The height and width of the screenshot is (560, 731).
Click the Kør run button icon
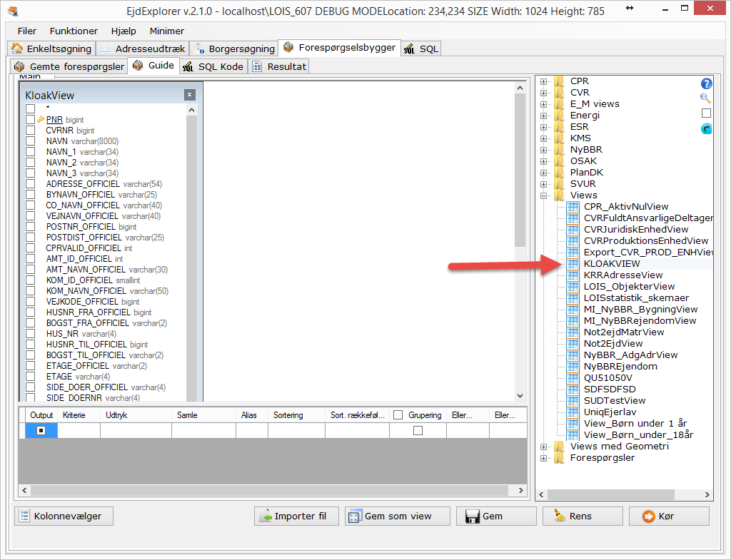[x=648, y=516]
